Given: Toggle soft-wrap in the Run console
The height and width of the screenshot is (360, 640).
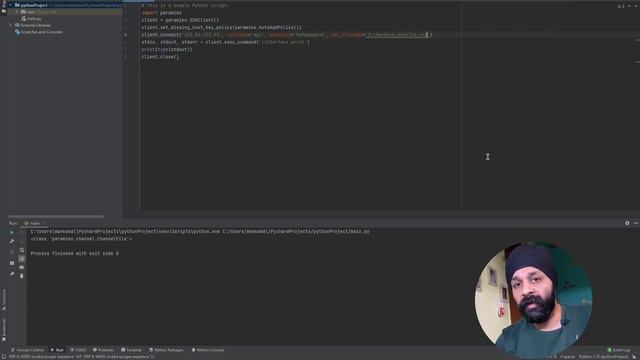Looking at the screenshot, I should pyautogui.click(x=22, y=250).
